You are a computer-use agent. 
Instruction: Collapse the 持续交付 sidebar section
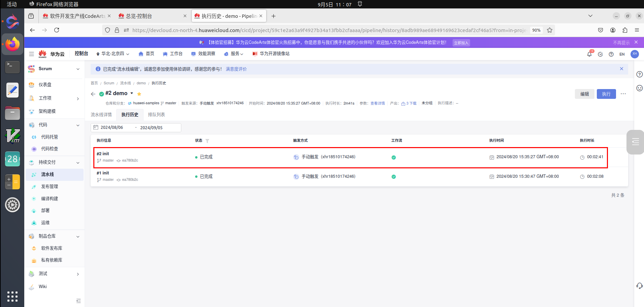tap(78, 163)
